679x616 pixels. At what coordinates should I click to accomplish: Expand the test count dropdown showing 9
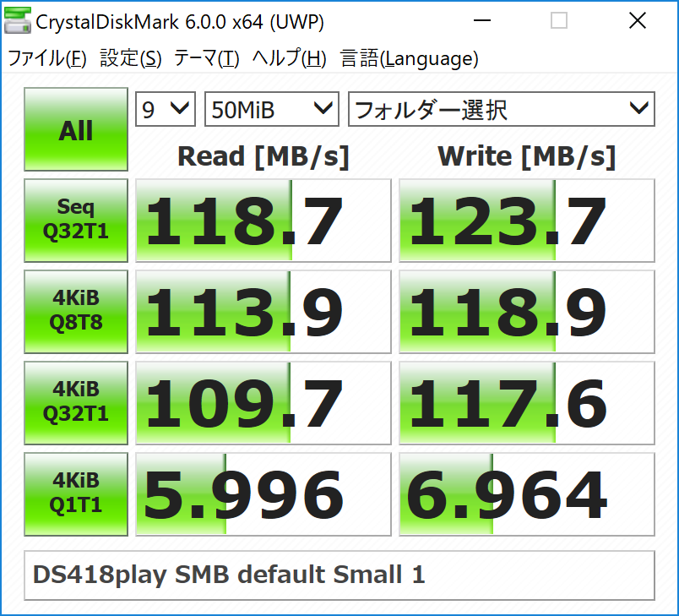[166, 109]
